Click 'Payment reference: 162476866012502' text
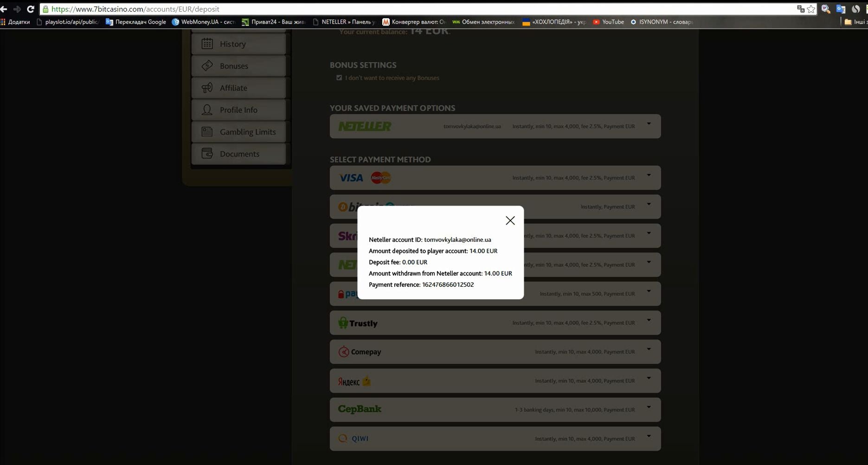This screenshot has width=868, height=465. pos(421,285)
